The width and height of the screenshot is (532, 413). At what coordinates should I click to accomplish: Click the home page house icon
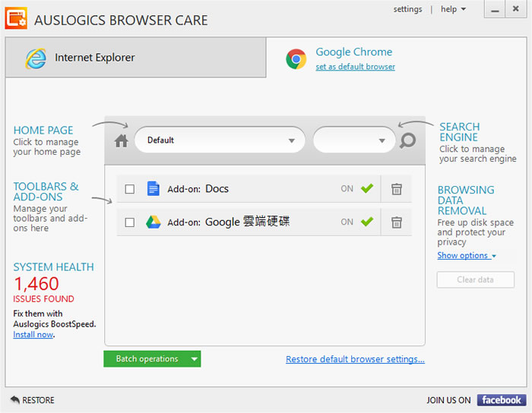[x=121, y=140]
